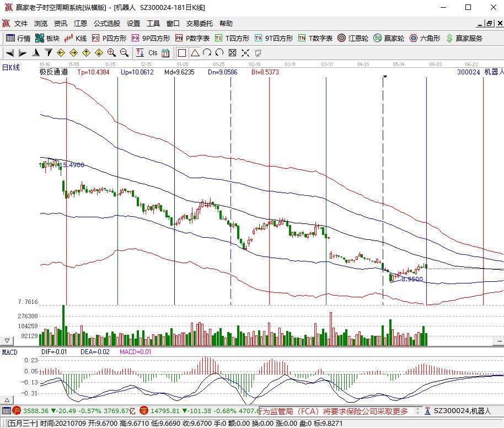The image size is (504, 428).
Task: Open the 浏览 menu
Action: point(41,24)
